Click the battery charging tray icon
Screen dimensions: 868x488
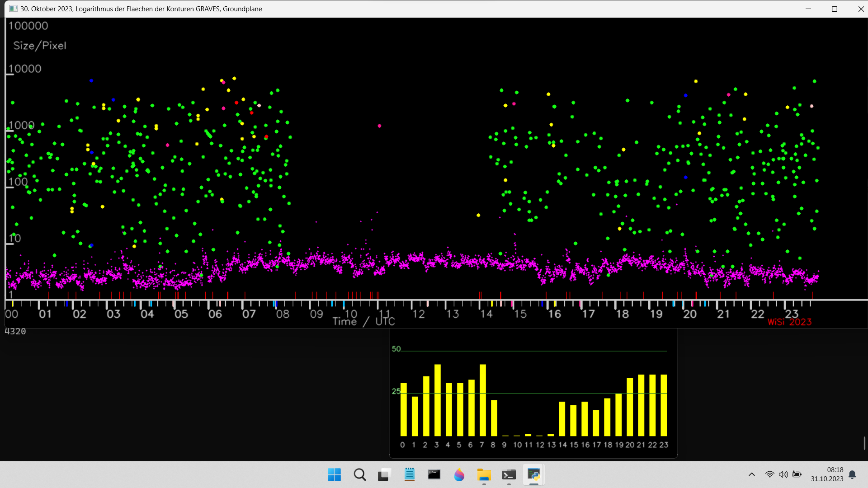(797, 474)
